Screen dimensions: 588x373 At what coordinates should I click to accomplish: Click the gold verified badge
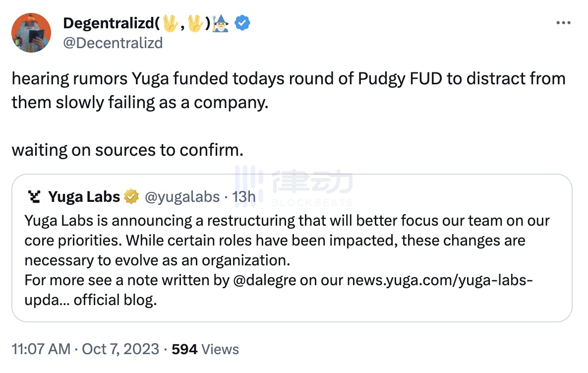(x=131, y=197)
